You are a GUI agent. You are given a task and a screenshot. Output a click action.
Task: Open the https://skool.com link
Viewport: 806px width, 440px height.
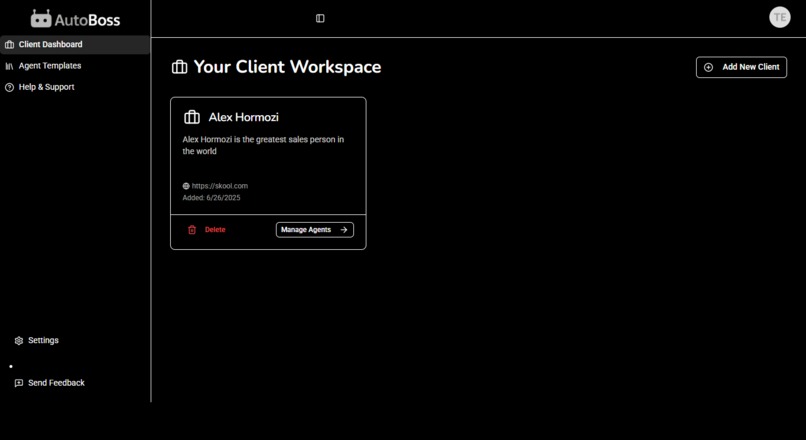point(220,186)
